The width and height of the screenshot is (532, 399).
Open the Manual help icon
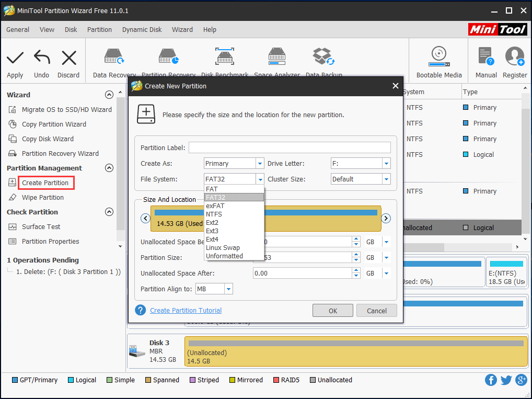click(485, 56)
